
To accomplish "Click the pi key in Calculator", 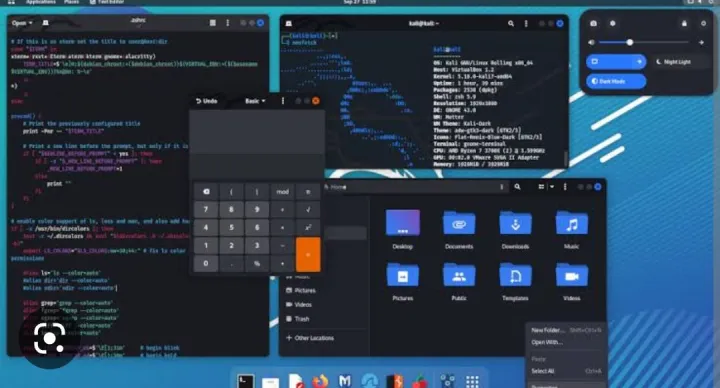I will (308, 192).
